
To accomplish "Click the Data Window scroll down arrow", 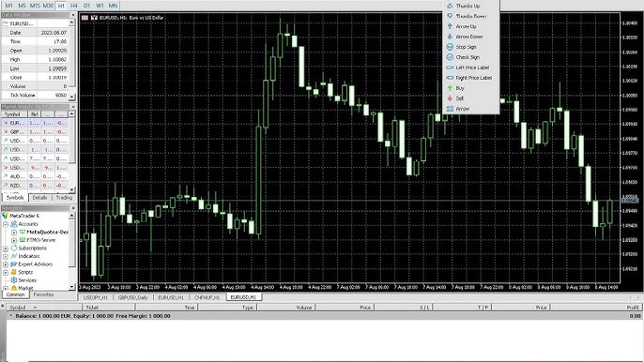I will click(x=72, y=97).
